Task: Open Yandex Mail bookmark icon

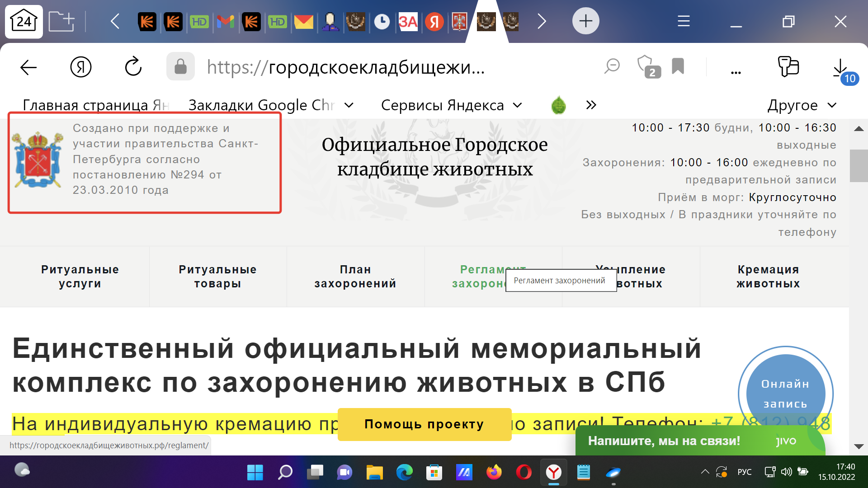Action: click(x=304, y=21)
